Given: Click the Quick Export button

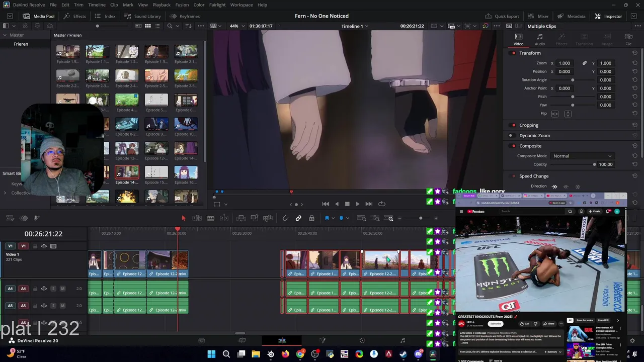Looking at the screenshot, I should point(502,16).
